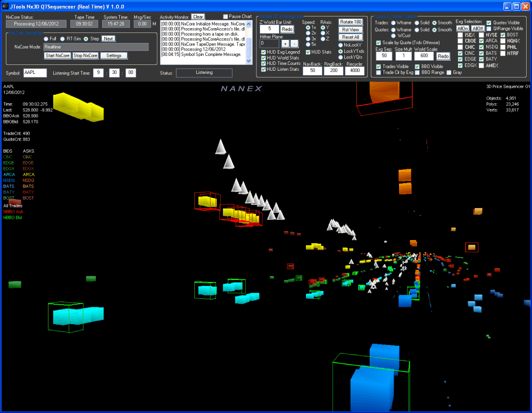
Task: Turn on all exchanges with AllOn
Action: [x=463, y=28]
